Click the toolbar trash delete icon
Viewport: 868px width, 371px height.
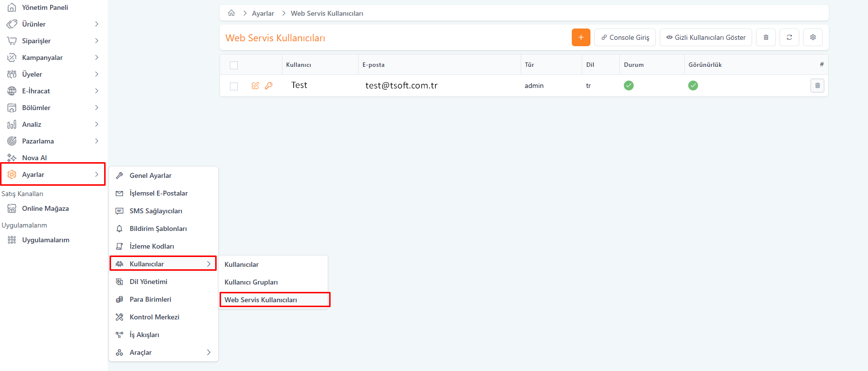pos(765,37)
